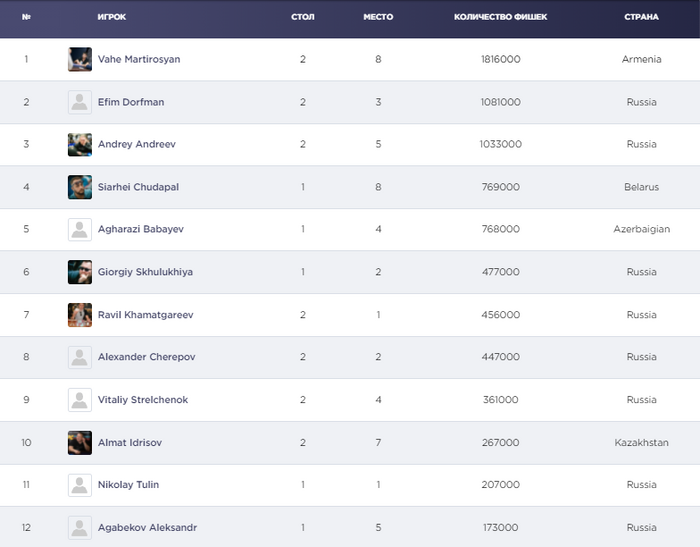The width and height of the screenshot is (700, 547).
Task: Click Vahe Martirosyan's avatar photo
Action: tap(80, 59)
